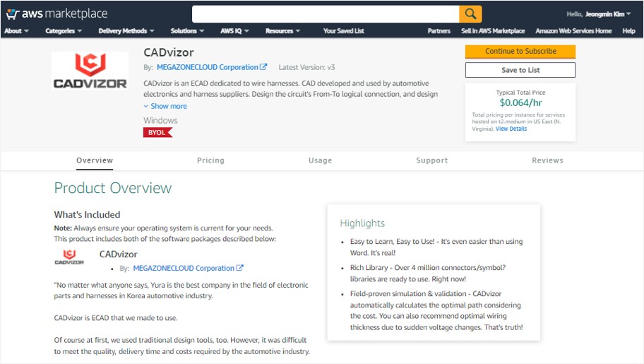The height and width of the screenshot is (364, 644).
Task: Switch to the Pricing tab
Action: (x=210, y=160)
